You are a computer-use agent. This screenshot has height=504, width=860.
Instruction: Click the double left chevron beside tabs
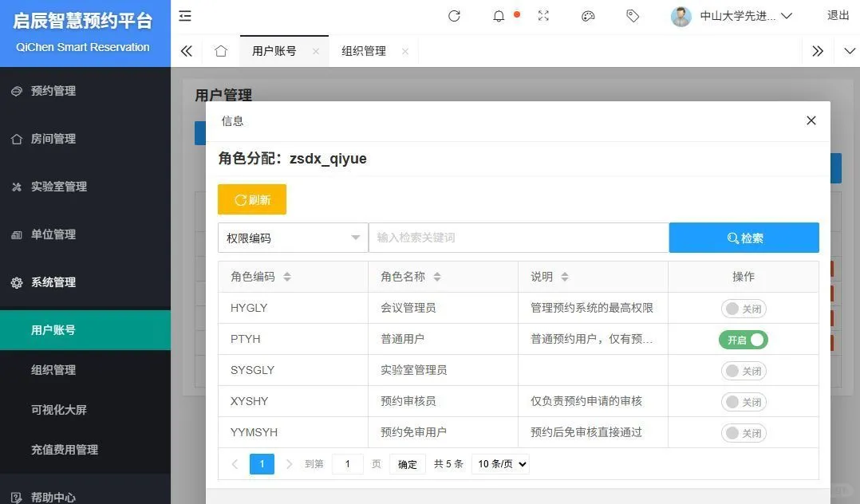coord(186,49)
